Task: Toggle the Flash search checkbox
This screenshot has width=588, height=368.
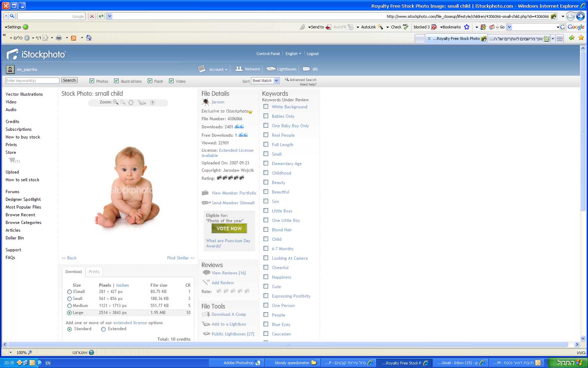Action: click(150, 81)
